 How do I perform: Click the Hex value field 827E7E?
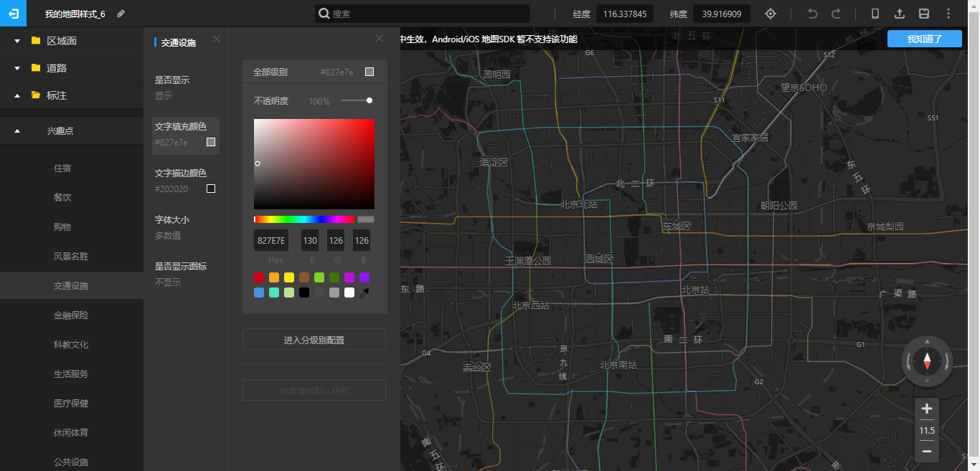click(271, 240)
